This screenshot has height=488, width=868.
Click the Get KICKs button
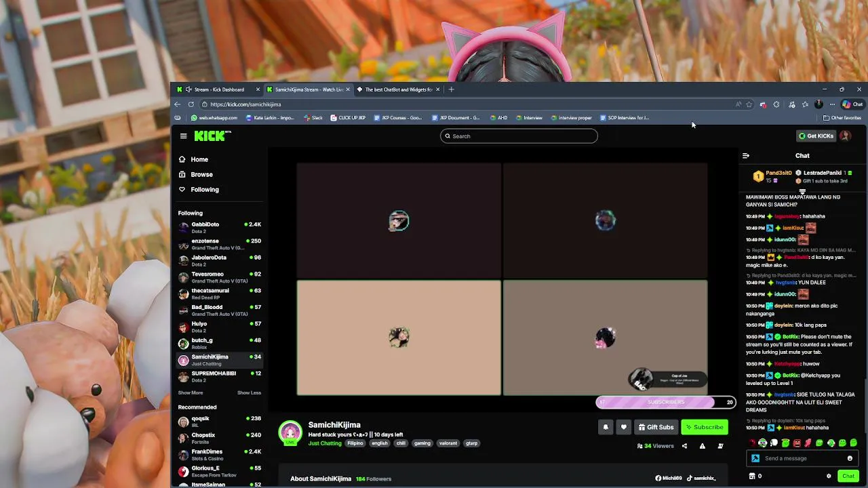pyautogui.click(x=816, y=136)
